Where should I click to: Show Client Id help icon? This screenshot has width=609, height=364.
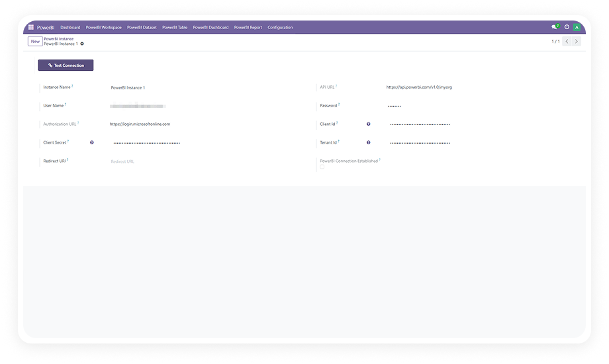[368, 124]
